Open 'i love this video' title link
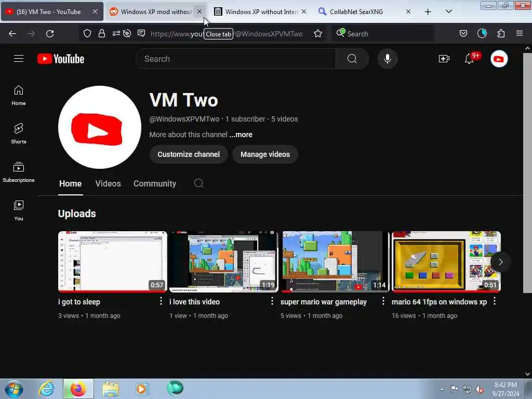The image size is (532, 399). pyautogui.click(x=194, y=302)
